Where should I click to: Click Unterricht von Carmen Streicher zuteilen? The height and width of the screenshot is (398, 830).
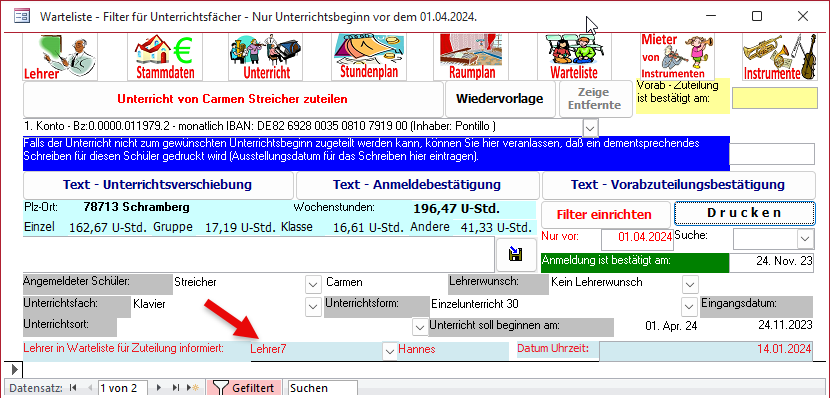tap(232, 99)
